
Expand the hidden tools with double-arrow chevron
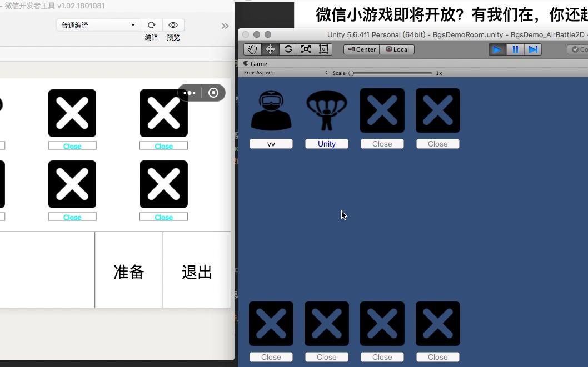point(225,25)
